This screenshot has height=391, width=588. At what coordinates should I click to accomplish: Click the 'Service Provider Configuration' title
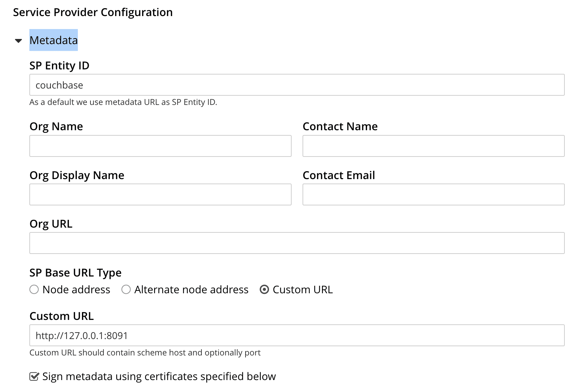(93, 12)
